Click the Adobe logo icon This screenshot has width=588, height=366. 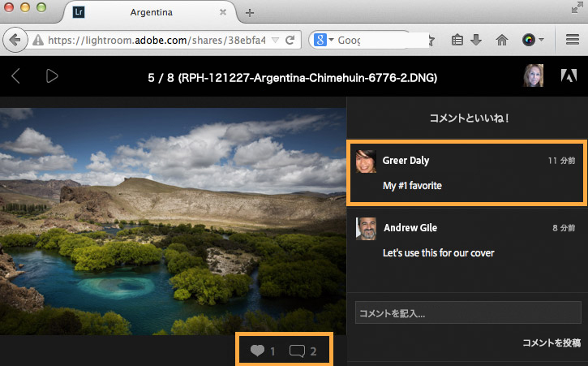(x=569, y=75)
